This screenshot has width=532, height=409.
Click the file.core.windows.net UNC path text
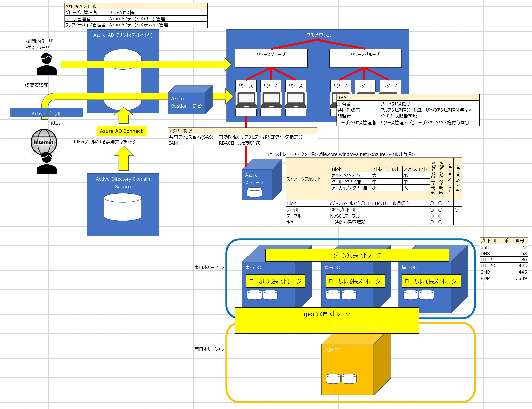[341, 154]
